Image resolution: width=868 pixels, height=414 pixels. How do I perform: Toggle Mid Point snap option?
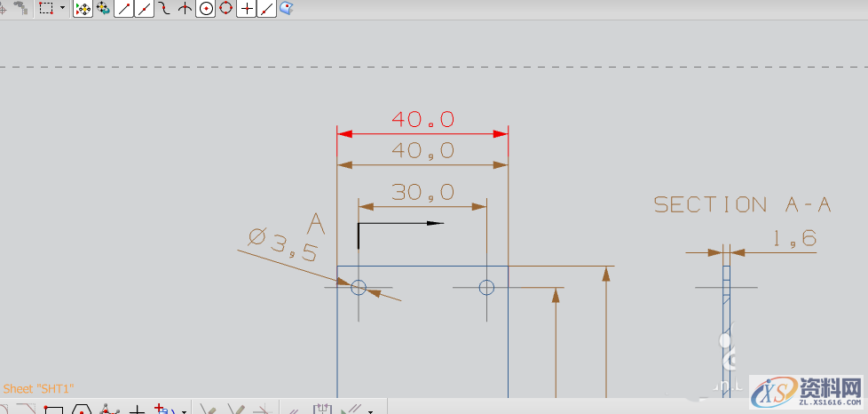click(x=144, y=9)
